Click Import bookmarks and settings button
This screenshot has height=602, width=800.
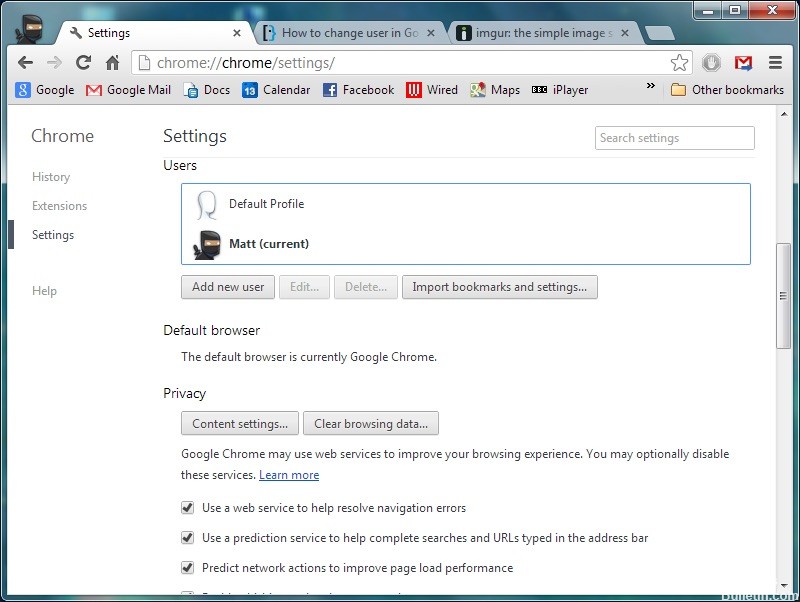click(x=499, y=287)
